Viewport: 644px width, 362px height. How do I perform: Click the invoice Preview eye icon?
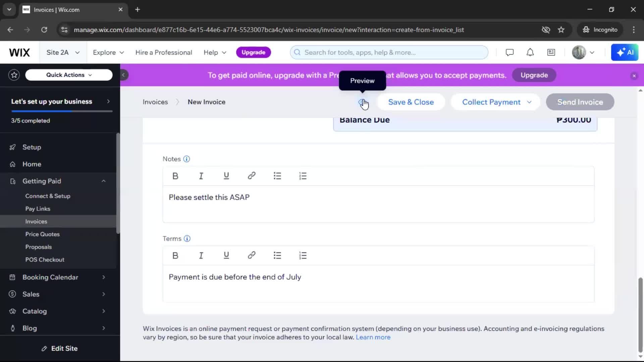pos(362,102)
